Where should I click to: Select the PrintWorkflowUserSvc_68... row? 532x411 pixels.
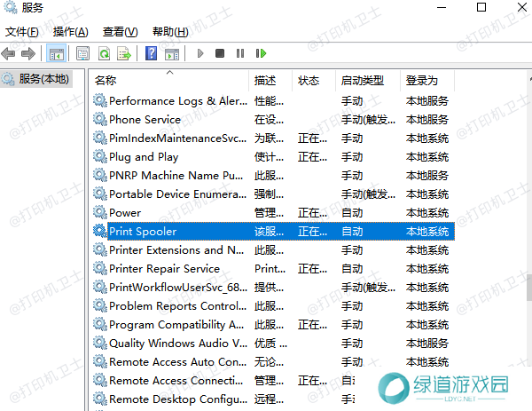tap(273, 288)
